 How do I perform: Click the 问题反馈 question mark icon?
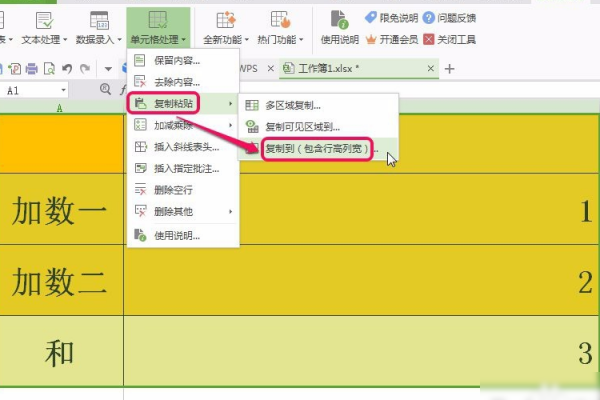click(429, 18)
